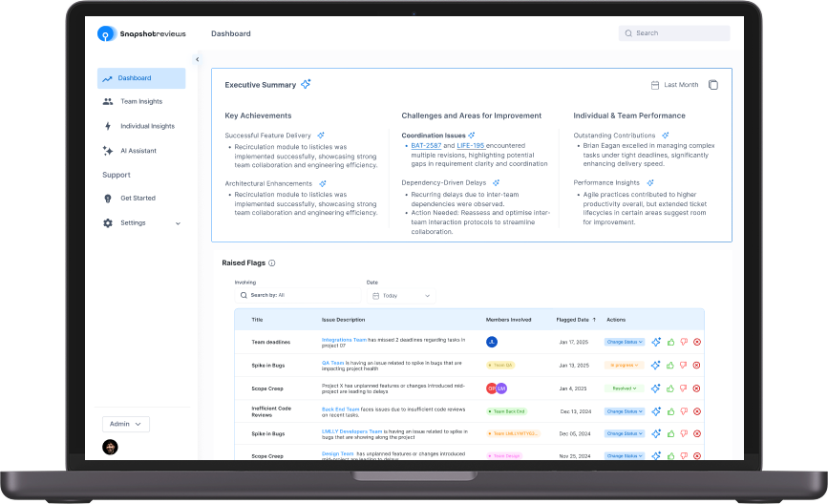The image size is (828, 504).
Task: Select the "Jan 17, 2025" date cell
Action: coord(573,342)
